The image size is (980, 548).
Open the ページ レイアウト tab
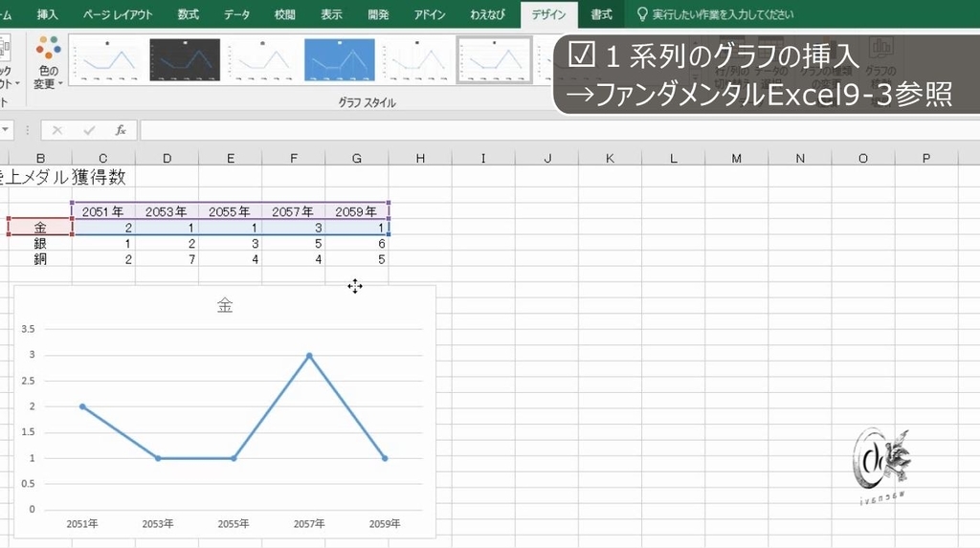(x=118, y=14)
